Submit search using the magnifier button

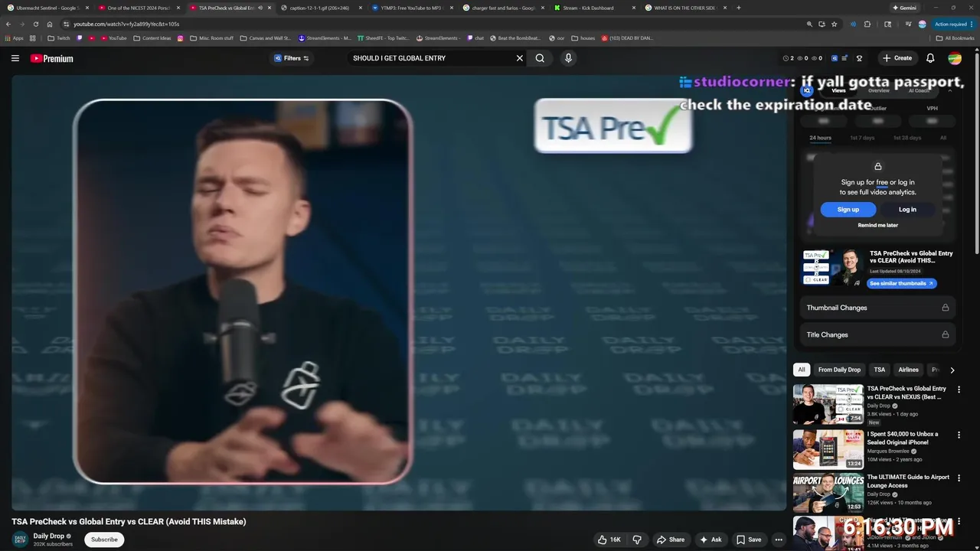pyautogui.click(x=540, y=58)
